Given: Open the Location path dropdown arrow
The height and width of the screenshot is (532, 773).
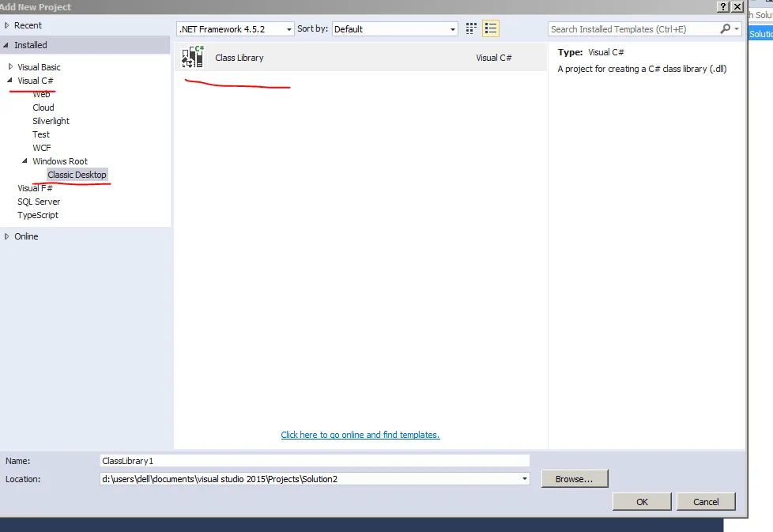Looking at the screenshot, I should pos(525,479).
